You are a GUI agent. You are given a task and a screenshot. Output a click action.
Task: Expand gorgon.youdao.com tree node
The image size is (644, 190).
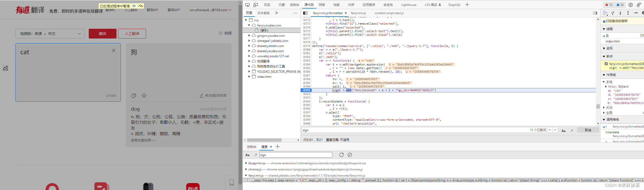pos(249,35)
